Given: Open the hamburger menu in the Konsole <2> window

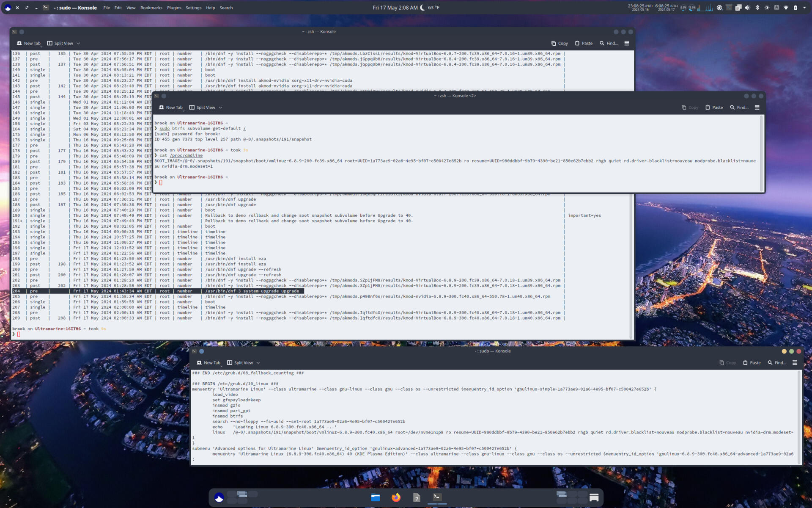Looking at the screenshot, I should click(x=757, y=108).
